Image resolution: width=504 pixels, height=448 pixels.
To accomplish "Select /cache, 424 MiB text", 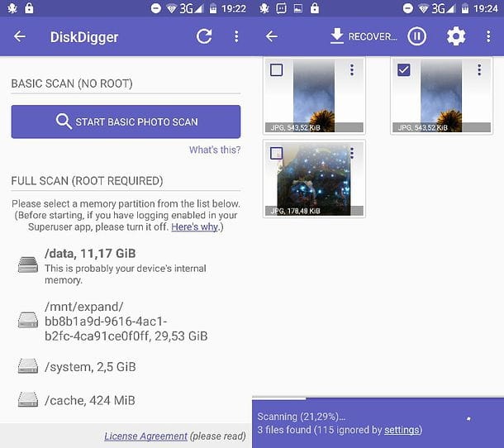I will pyautogui.click(x=90, y=400).
